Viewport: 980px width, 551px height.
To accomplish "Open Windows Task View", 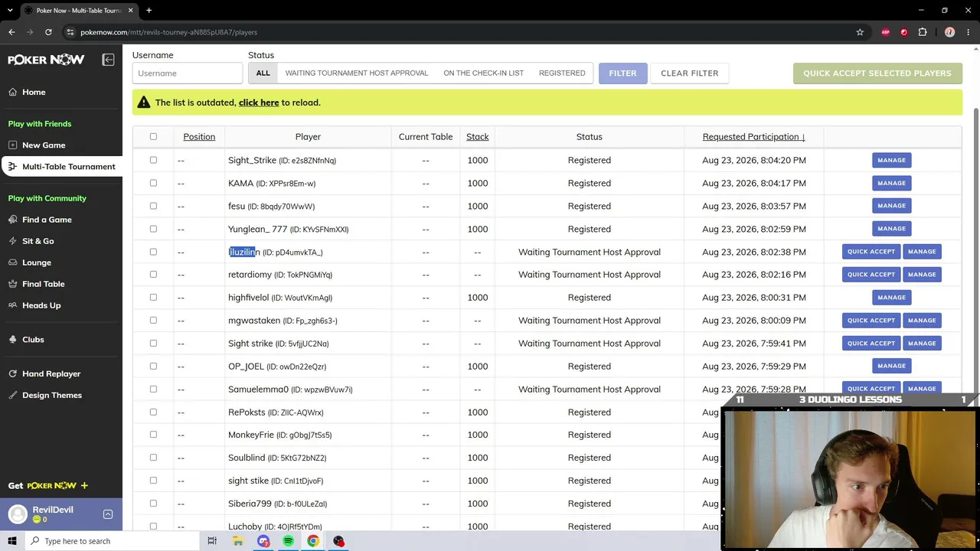I will pos(212,541).
